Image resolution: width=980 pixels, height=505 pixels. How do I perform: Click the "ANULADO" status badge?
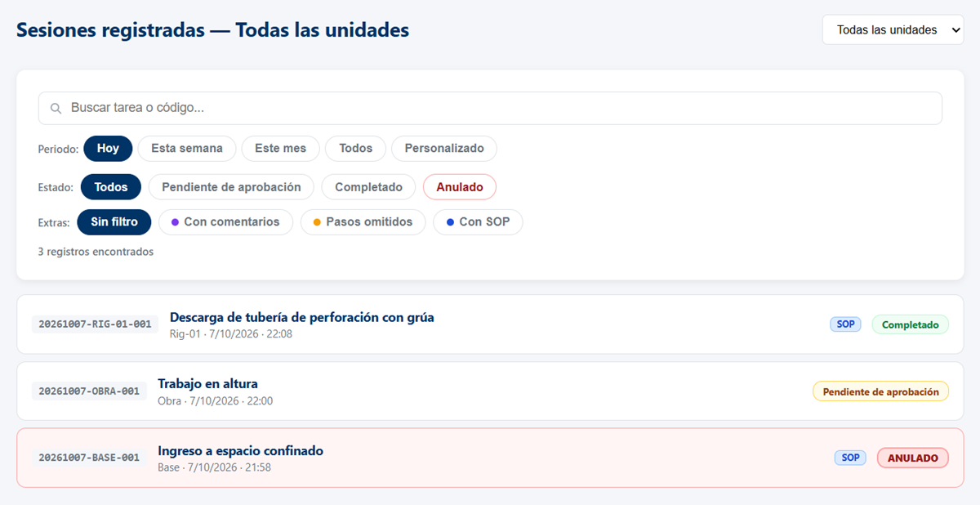point(913,458)
